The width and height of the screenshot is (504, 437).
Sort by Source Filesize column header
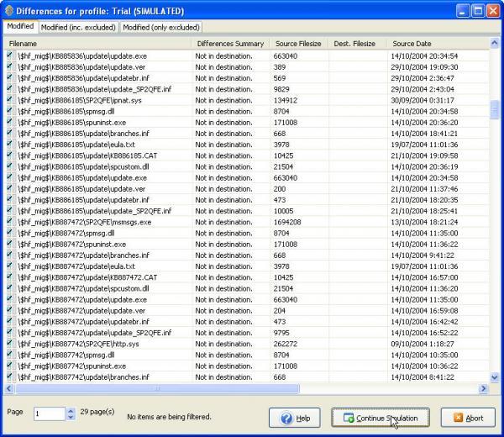[x=298, y=44]
